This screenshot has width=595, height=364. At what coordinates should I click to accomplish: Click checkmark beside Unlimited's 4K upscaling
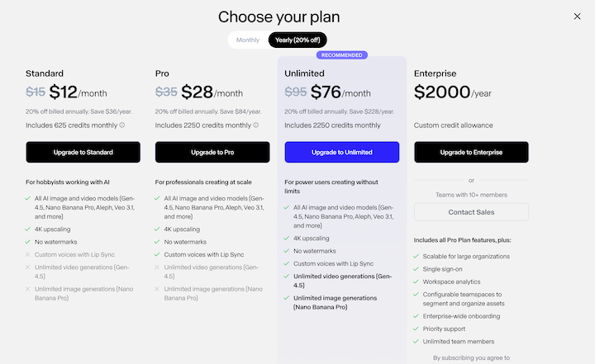pos(288,238)
